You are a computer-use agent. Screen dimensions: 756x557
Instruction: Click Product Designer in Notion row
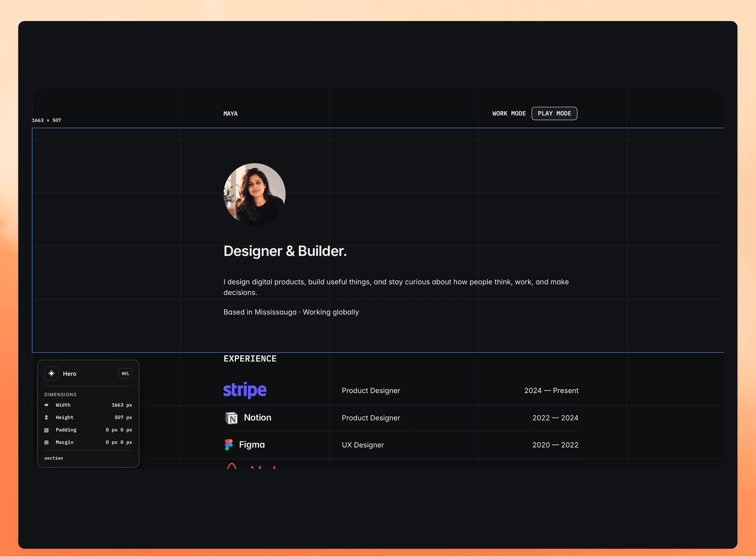pyautogui.click(x=371, y=418)
